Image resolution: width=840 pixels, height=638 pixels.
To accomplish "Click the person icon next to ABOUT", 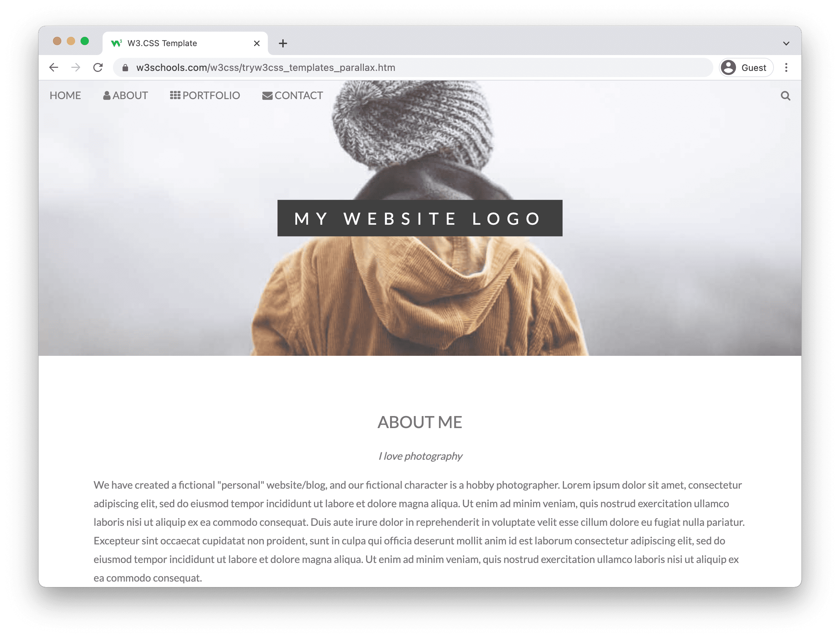I will pos(107,95).
